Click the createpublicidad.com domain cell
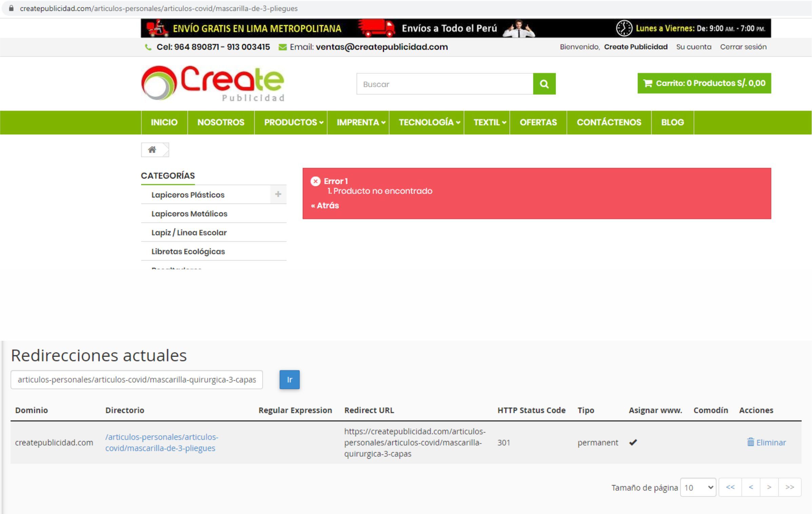 pos(54,442)
